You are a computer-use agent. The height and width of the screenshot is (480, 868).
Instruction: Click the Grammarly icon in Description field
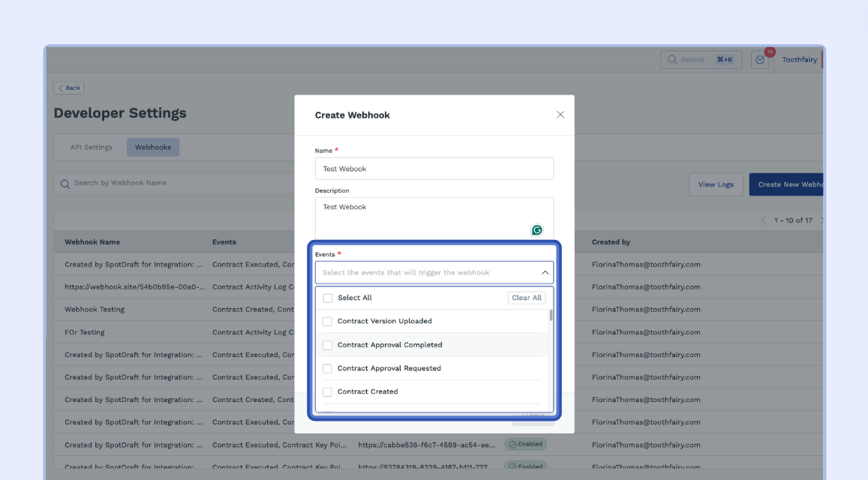point(536,230)
